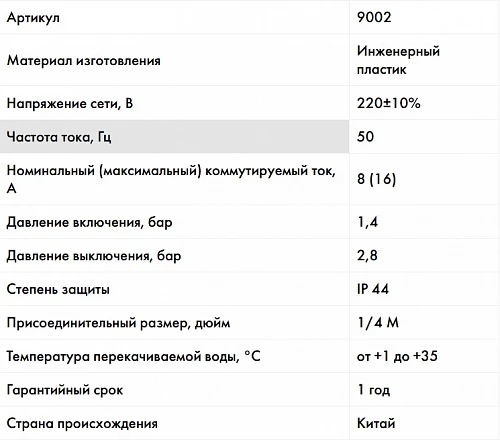This screenshot has height=440, width=500.
Task: Click the 2,8 turn-off pressure value
Action: point(367,255)
